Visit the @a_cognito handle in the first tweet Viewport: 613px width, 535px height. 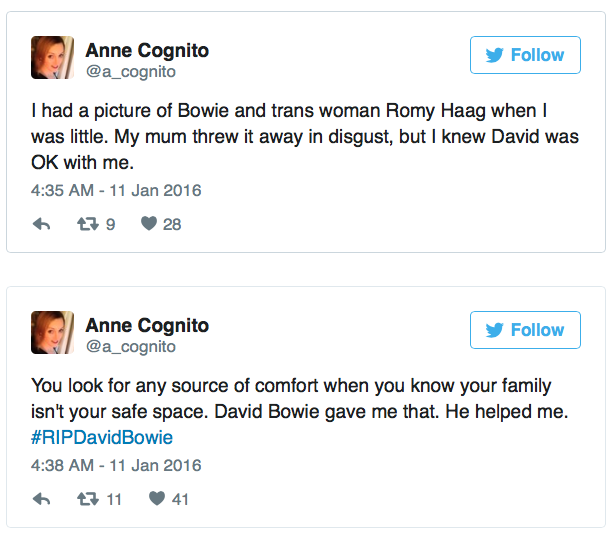tap(130, 71)
